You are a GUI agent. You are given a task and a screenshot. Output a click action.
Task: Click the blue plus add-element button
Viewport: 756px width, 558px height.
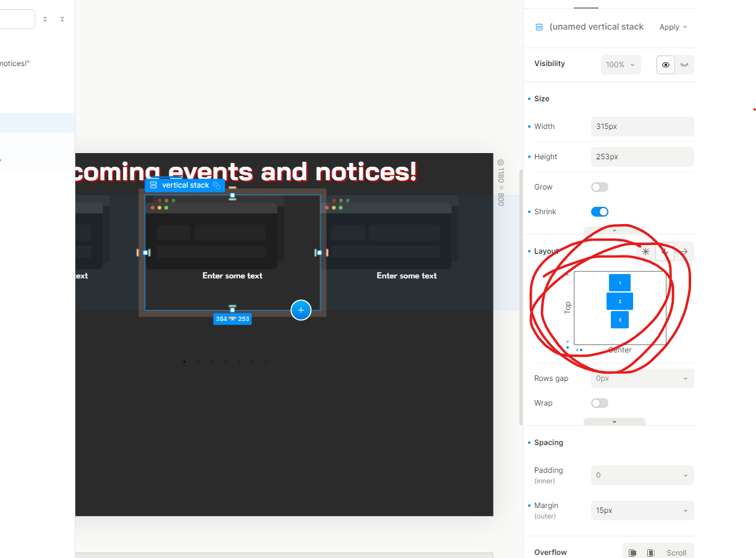pyautogui.click(x=301, y=310)
